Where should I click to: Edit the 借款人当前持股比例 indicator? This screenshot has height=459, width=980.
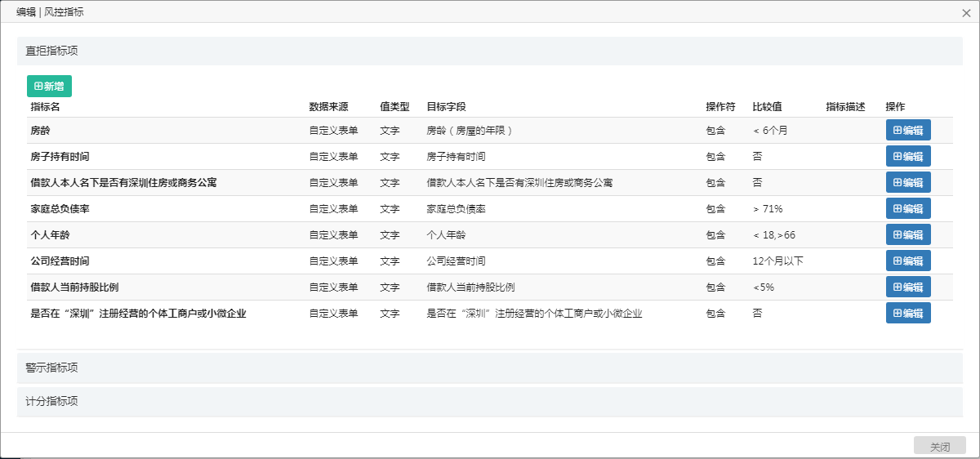[908, 287]
